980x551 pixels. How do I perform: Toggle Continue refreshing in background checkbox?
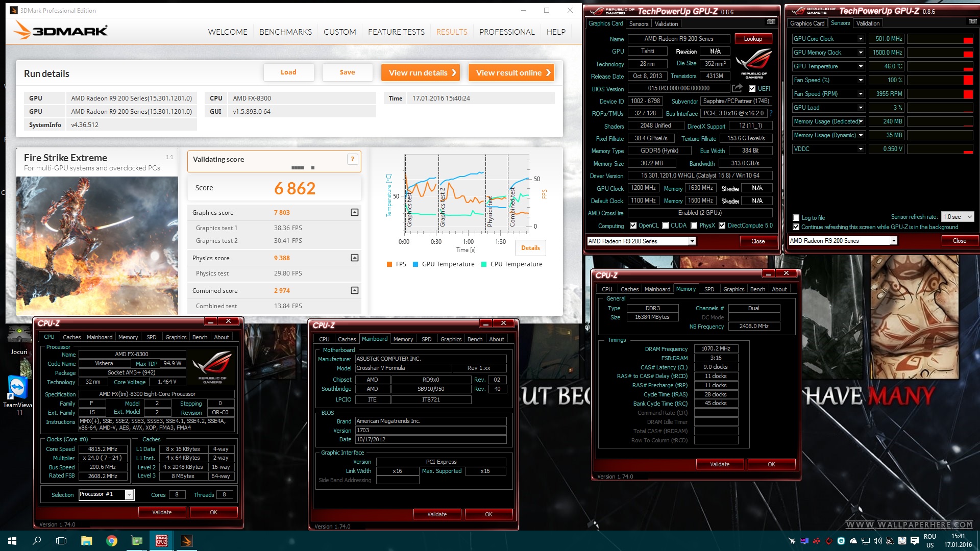point(796,227)
